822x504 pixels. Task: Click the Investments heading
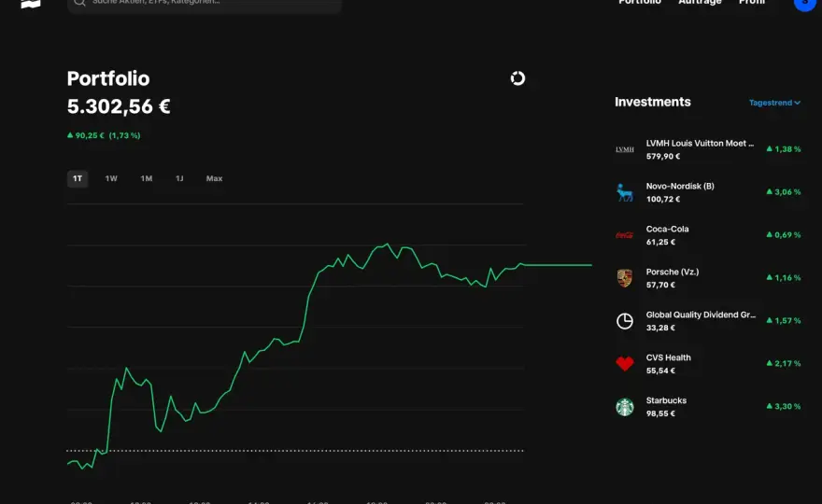(653, 102)
